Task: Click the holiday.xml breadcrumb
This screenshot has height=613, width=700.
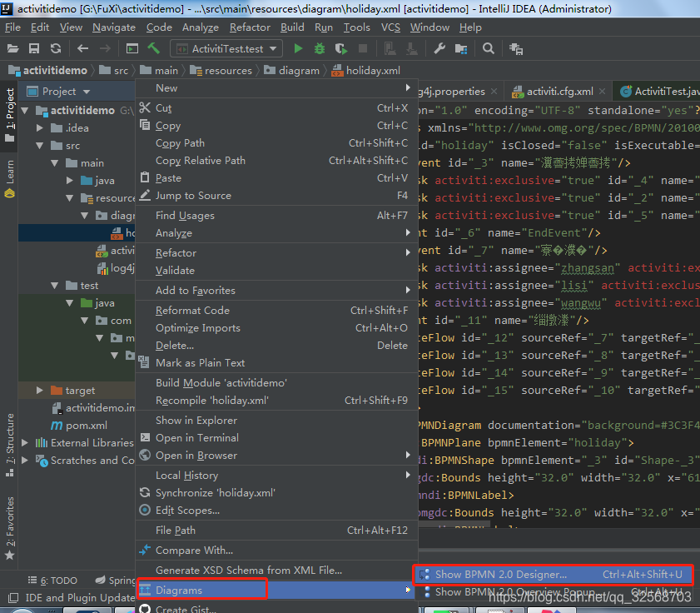Action: click(366, 71)
